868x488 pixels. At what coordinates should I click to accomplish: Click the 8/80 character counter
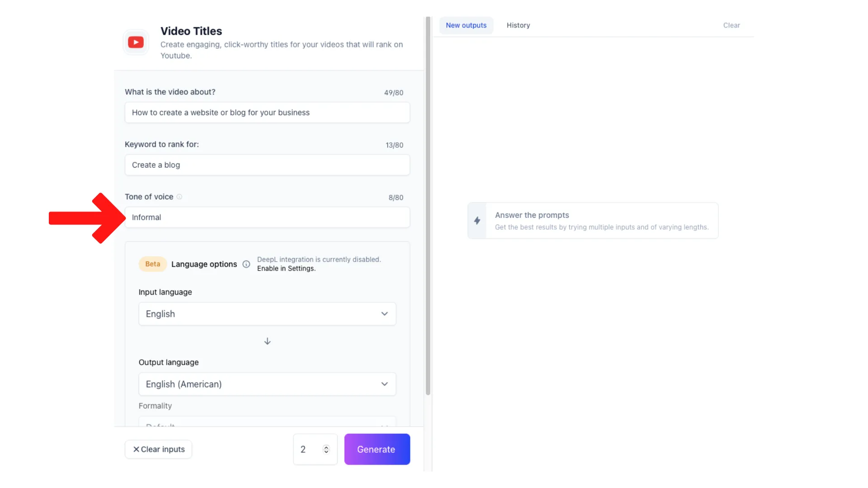(396, 197)
